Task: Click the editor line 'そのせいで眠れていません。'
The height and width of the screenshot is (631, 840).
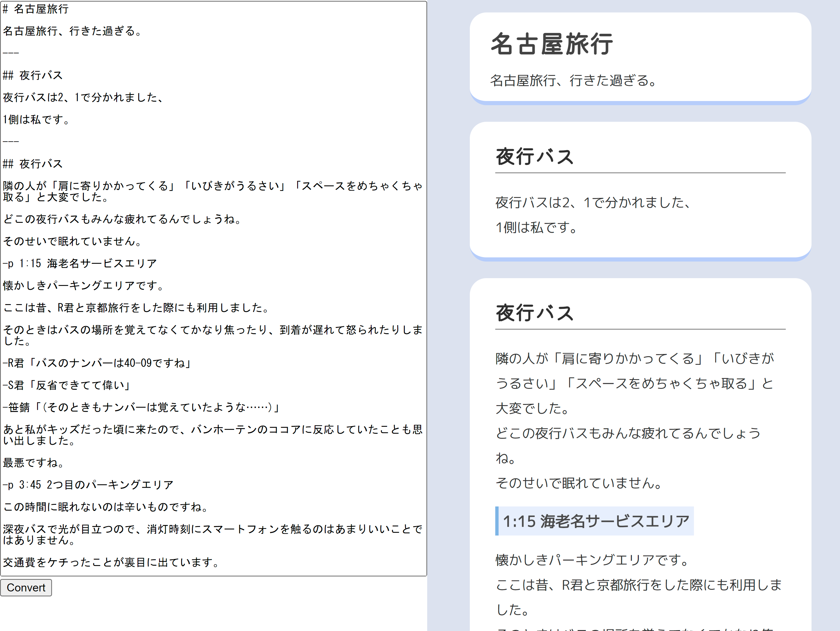Action: (72, 241)
